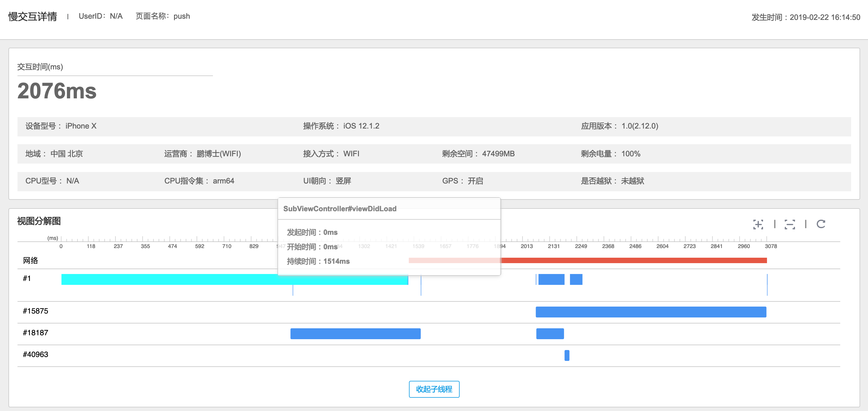Image resolution: width=868 pixels, height=411 pixels.
Task: Click the UI朝向 竖屏 field
Action: 327,181
